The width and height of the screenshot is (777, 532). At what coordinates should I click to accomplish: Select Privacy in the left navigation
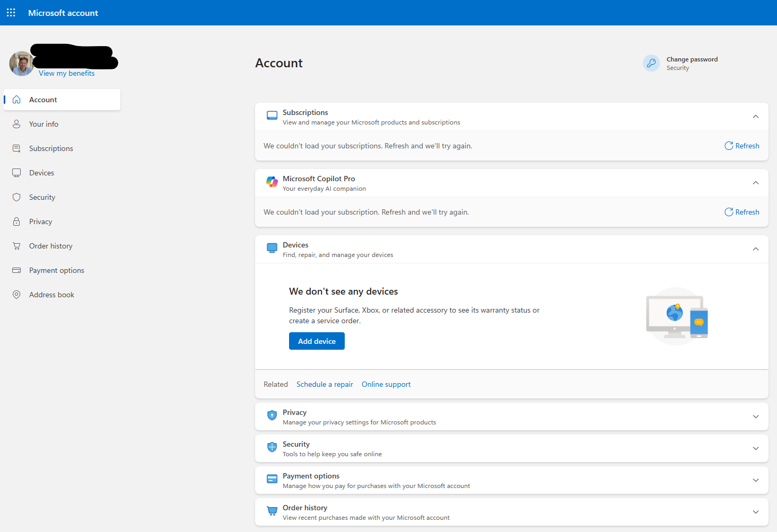tap(62, 221)
